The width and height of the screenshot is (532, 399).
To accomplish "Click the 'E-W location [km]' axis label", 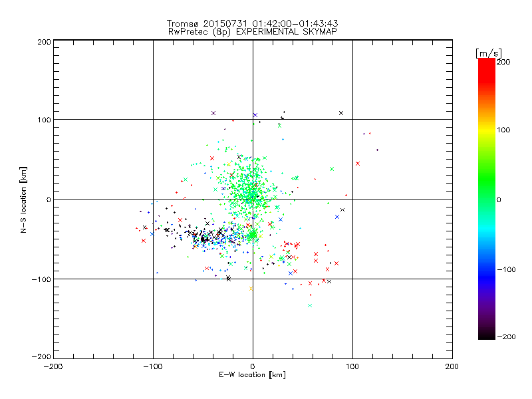I will (252, 375).
